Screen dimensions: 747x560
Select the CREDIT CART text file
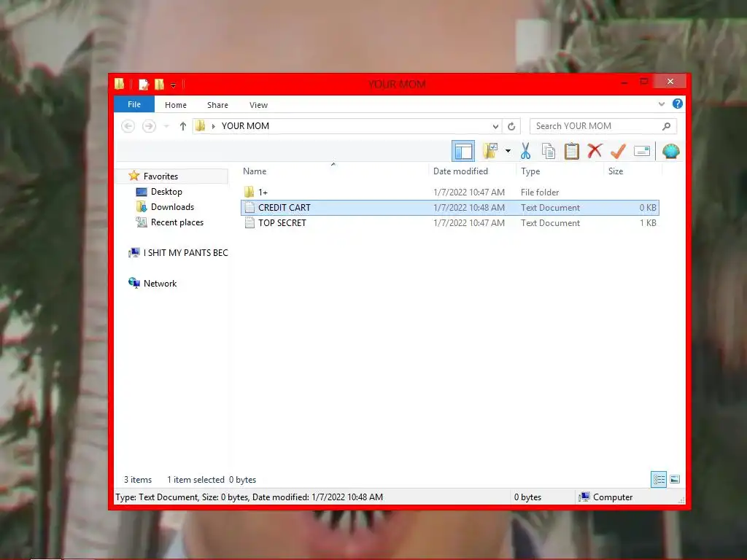click(x=449, y=208)
